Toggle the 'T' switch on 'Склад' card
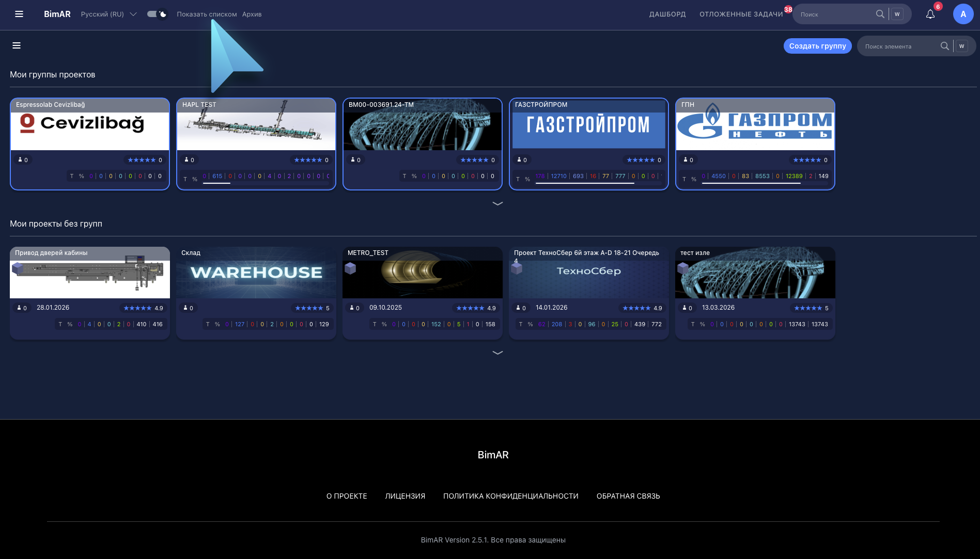Image resolution: width=980 pixels, height=559 pixels. (x=208, y=324)
